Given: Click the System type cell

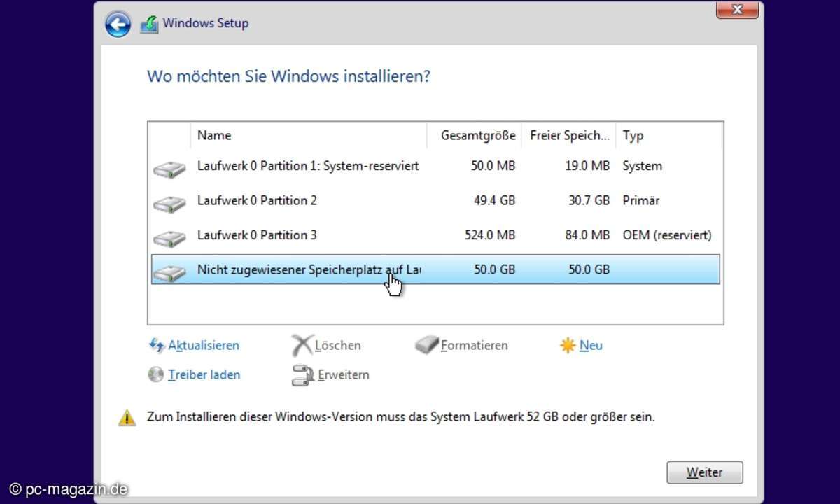Looking at the screenshot, I should (x=642, y=166).
